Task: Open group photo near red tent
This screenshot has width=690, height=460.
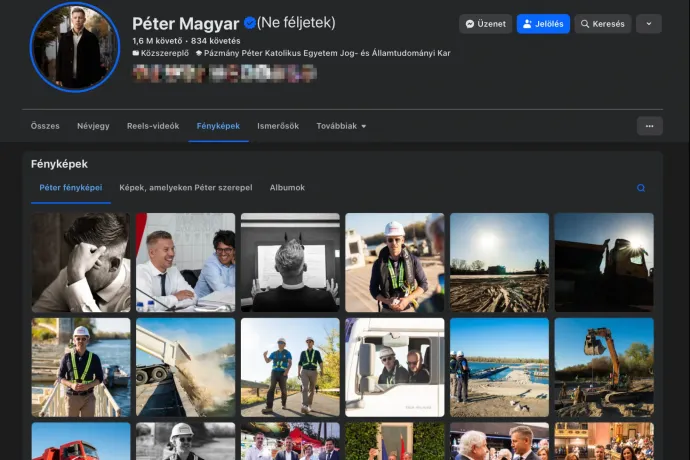Action: 290,442
